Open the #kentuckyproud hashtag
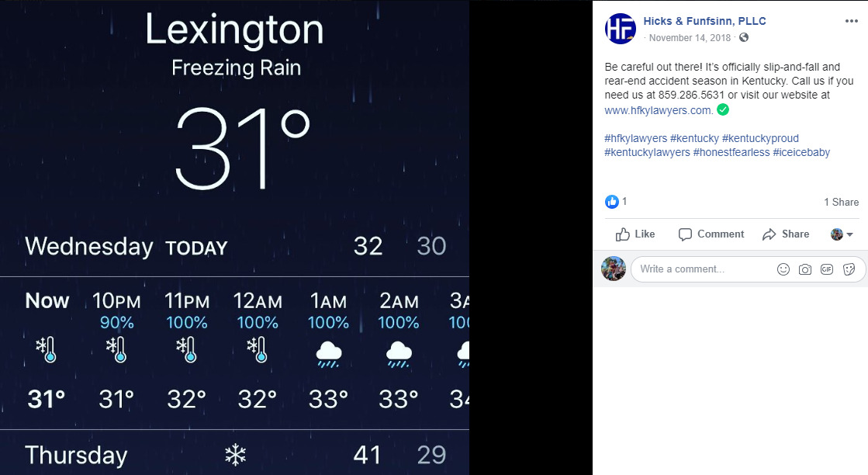868x475 pixels. tap(759, 138)
